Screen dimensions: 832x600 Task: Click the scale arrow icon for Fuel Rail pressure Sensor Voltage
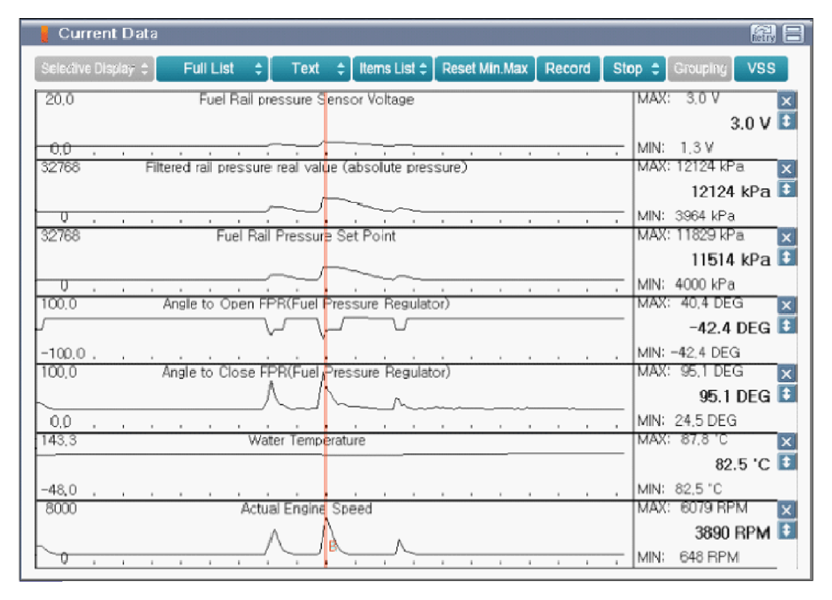786,121
